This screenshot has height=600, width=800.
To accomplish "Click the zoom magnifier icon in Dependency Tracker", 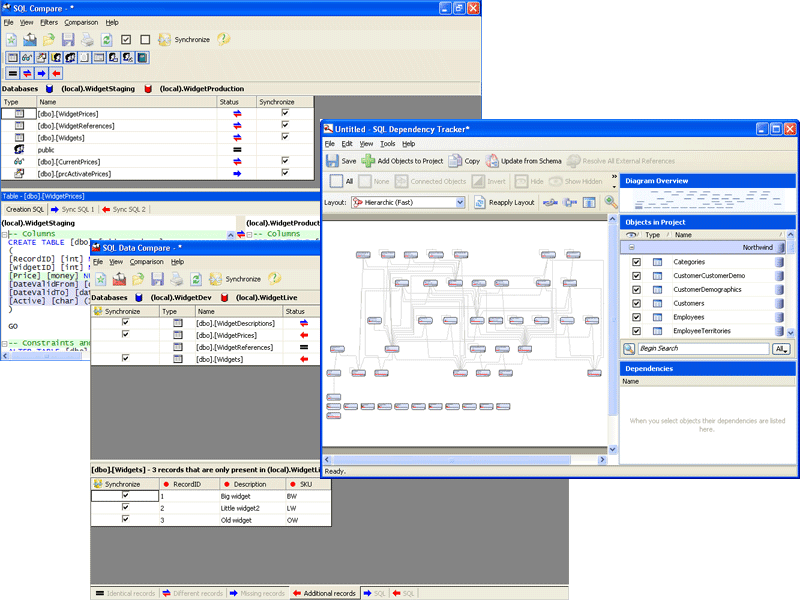I will pos(611,202).
